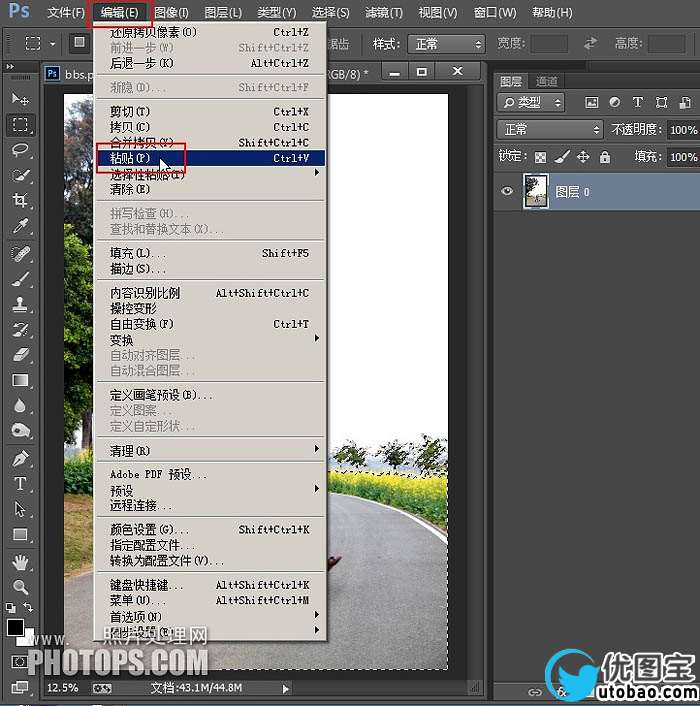This screenshot has height=706, width=700.
Task: Click the 填充 fill value field
Action: (x=682, y=157)
